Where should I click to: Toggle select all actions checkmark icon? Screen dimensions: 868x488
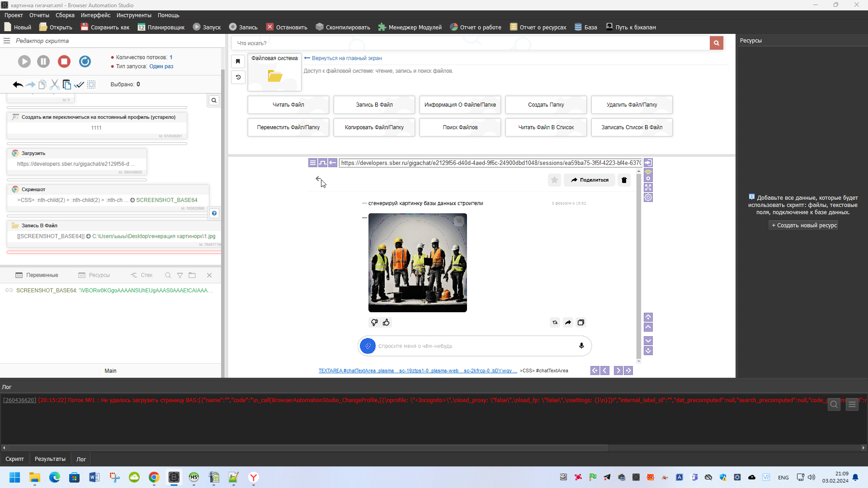pyautogui.click(x=79, y=84)
